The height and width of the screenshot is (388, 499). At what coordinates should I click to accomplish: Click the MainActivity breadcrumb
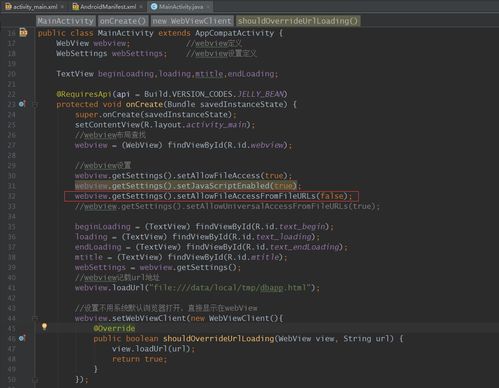66,21
